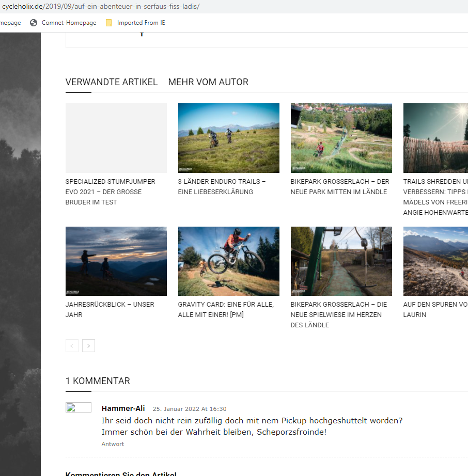Screen dimensions: 468x476
Task: Open the 3-Länder Enduro Trails article thumbnail
Action: 228,138
